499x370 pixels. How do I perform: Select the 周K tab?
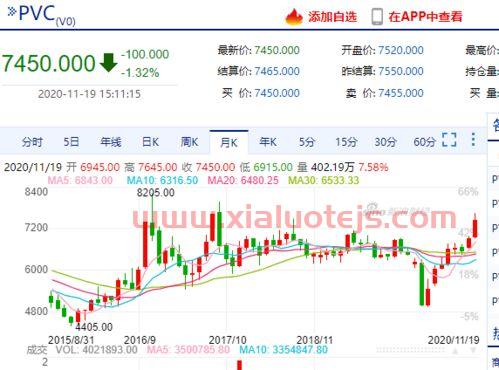coord(189,142)
